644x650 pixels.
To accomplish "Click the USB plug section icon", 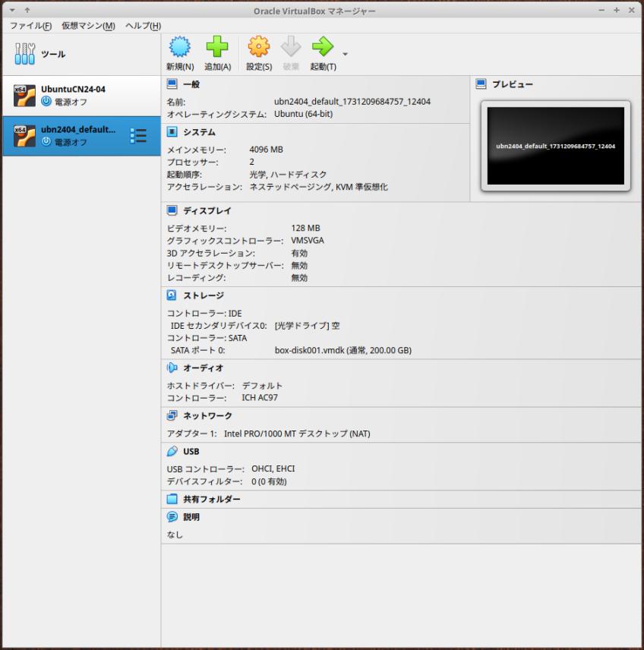I will coord(172,451).
